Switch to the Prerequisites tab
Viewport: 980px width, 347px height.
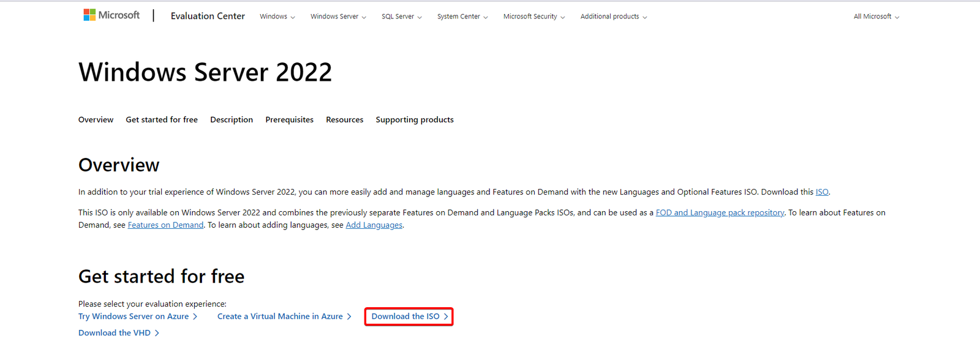point(289,120)
